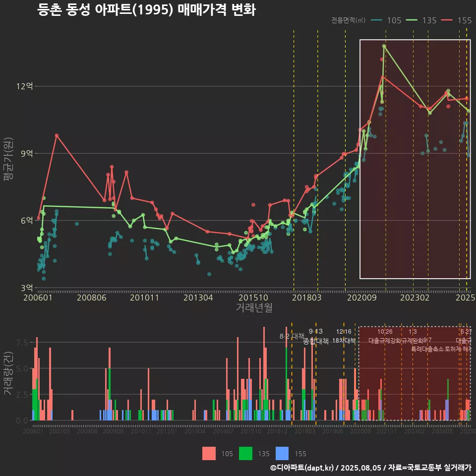Viewport: 476px width, 476px height.
Task: Click the 평균가(원) axis title
Action: pyautogui.click(x=8, y=159)
